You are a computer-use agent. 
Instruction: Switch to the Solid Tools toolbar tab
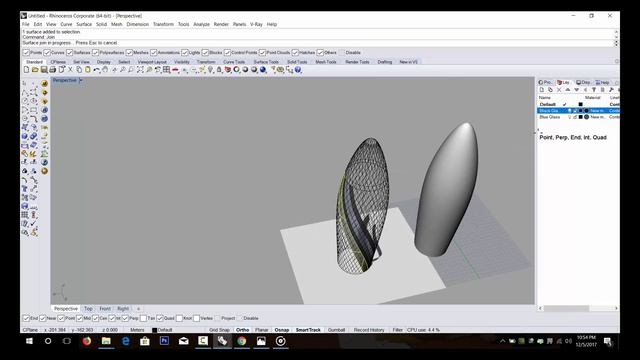pyautogui.click(x=297, y=62)
